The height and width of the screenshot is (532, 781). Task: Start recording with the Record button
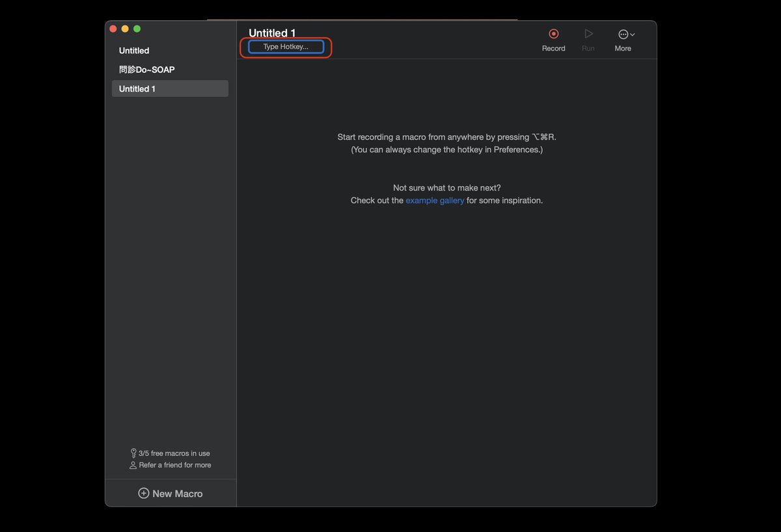(x=553, y=40)
